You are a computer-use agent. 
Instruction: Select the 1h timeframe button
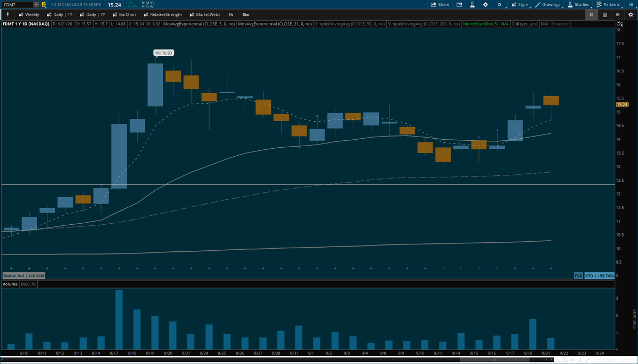pos(231,15)
